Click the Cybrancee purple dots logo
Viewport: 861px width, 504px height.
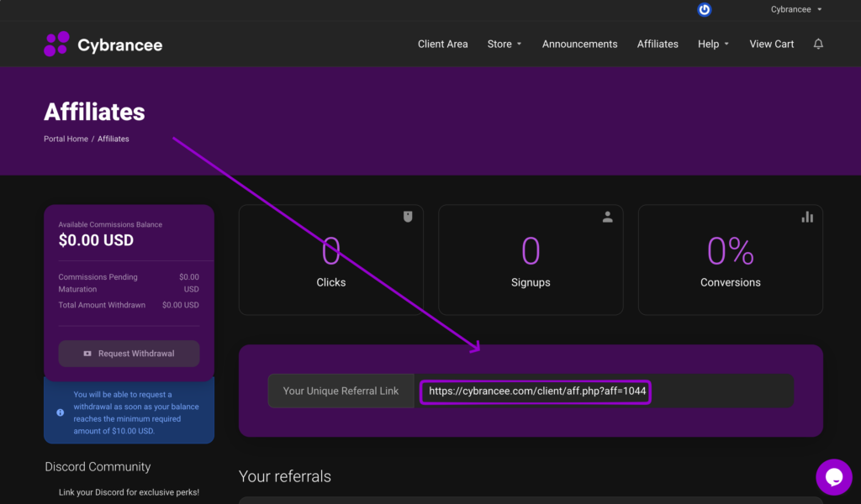point(56,44)
